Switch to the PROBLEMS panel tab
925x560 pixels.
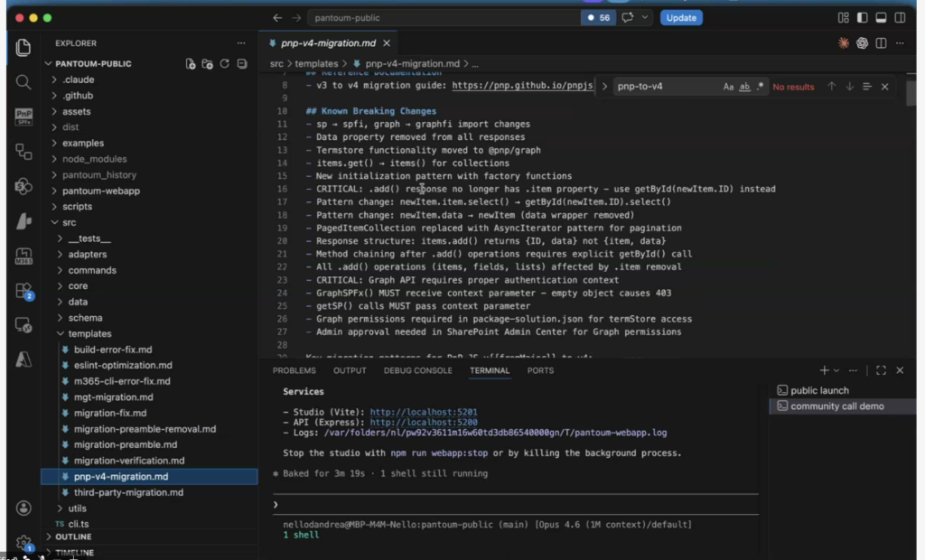[294, 370]
